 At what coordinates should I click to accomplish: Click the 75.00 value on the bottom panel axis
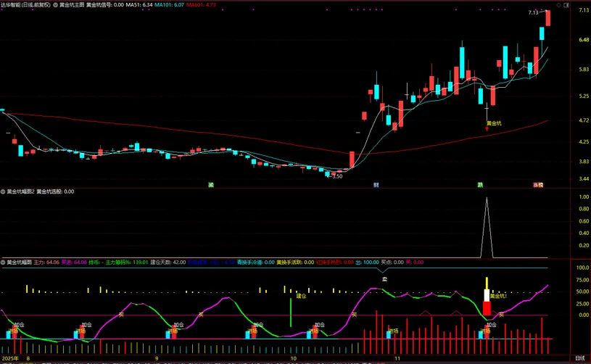pyautogui.click(x=583, y=280)
